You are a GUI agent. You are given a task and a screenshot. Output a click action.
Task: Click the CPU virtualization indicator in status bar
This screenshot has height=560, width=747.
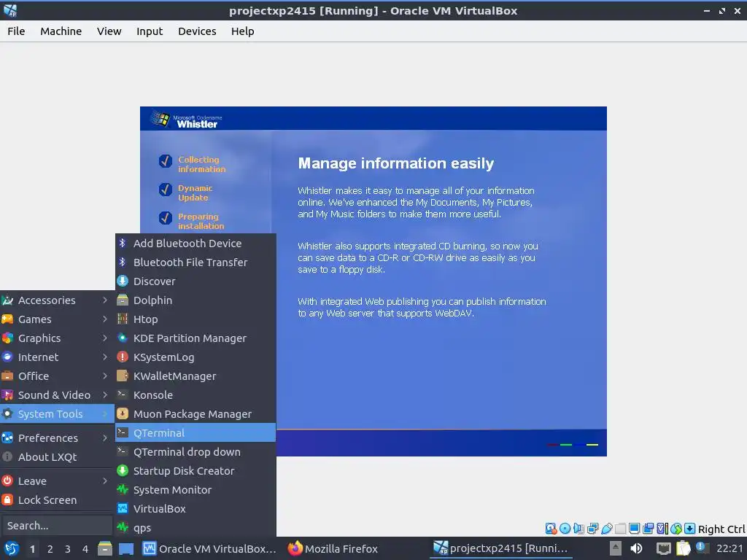(662, 529)
